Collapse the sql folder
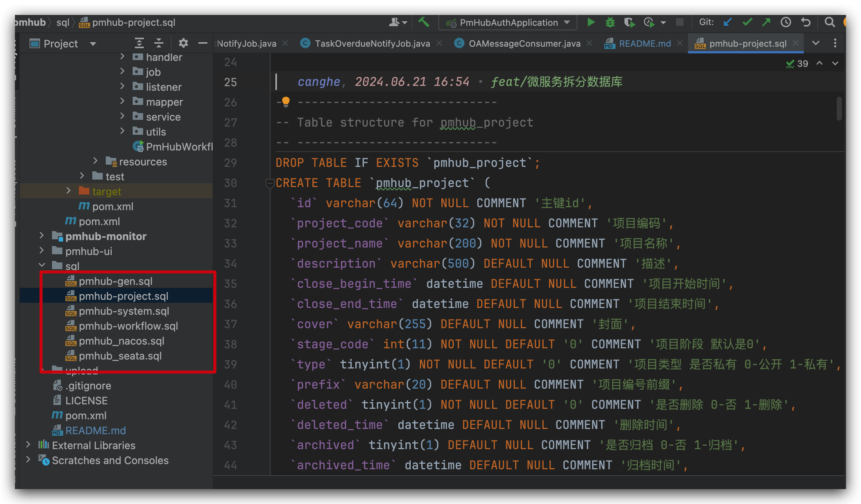 point(41,265)
